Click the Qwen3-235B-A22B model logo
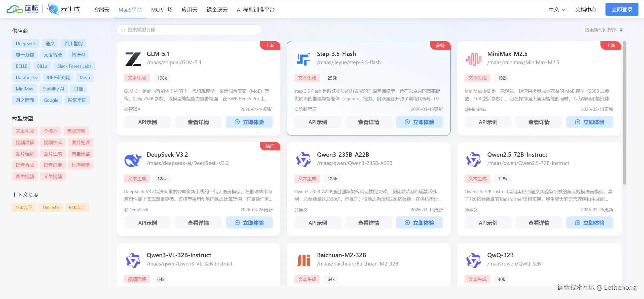Image resolution: width=644 pixels, height=299 pixels. tap(303, 160)
